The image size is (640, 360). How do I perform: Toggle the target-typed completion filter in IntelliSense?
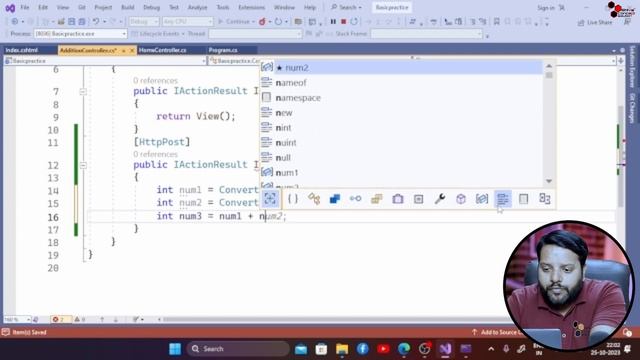click(x=270, y=199)
